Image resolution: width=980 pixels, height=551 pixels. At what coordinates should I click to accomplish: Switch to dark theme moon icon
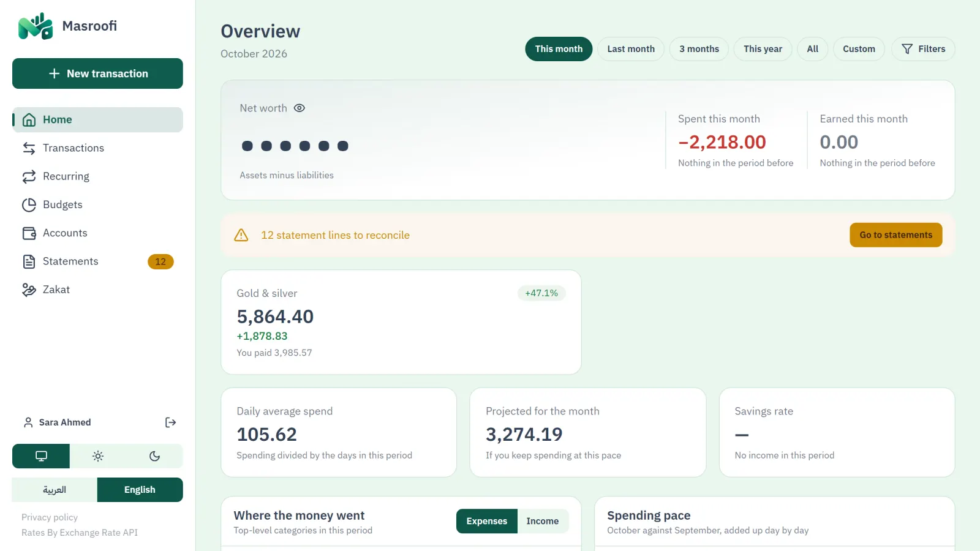tap(154, 456)
